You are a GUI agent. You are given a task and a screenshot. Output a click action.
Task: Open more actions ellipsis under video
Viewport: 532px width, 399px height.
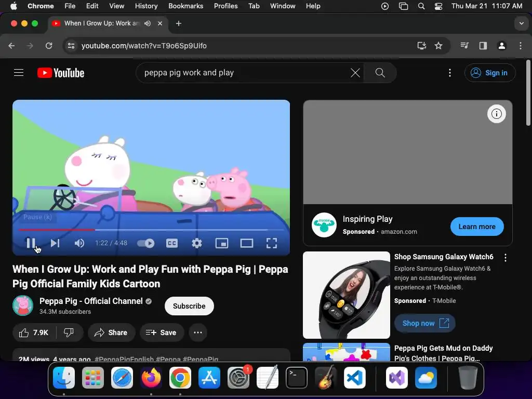click(198, 332)
